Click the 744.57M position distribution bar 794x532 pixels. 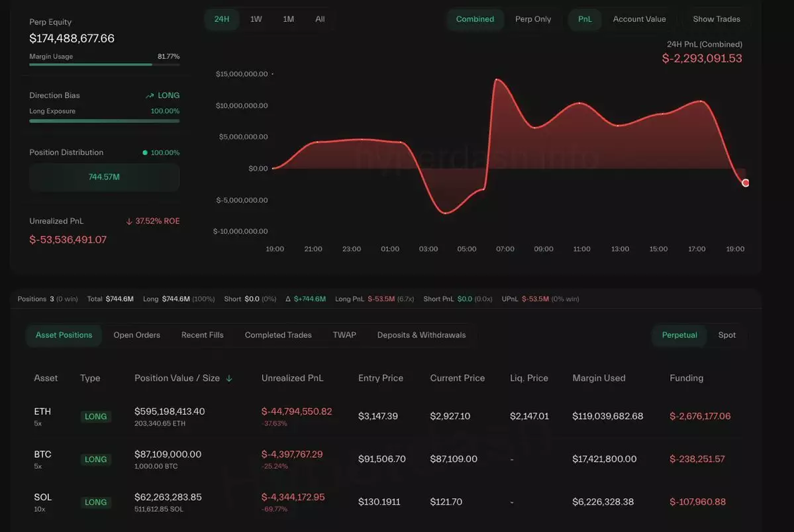(104, 177)
